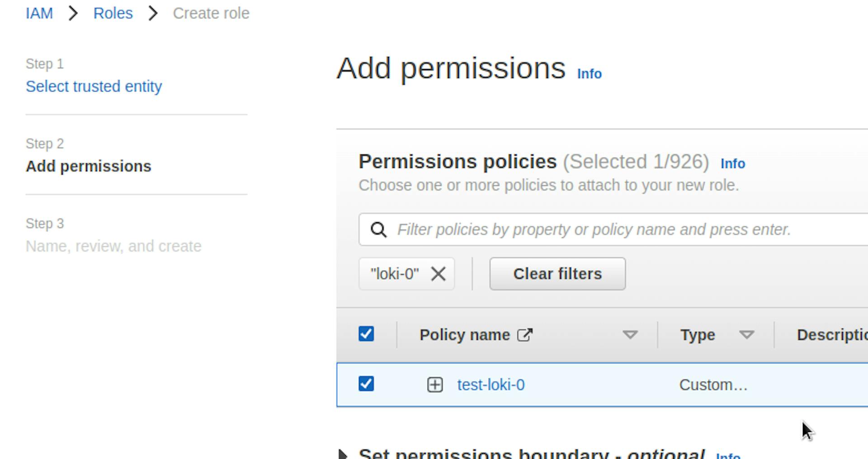The image size is (868, 459).
Task: Open Info link beside Permissions policies
Action: (732, 164)
